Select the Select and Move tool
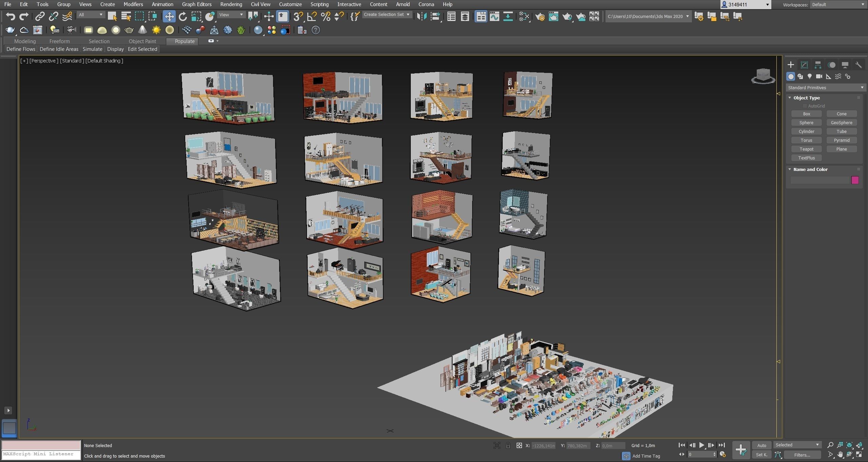 pos(169,16)
